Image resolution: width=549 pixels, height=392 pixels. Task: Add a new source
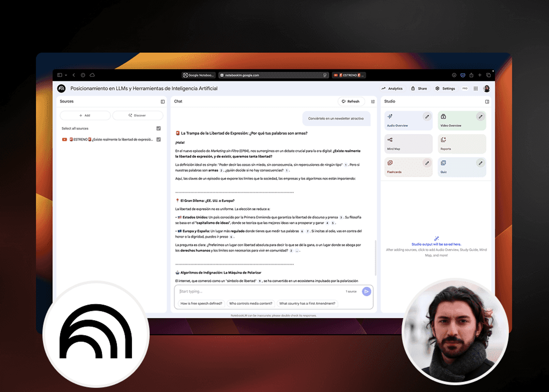click(85, 115)
